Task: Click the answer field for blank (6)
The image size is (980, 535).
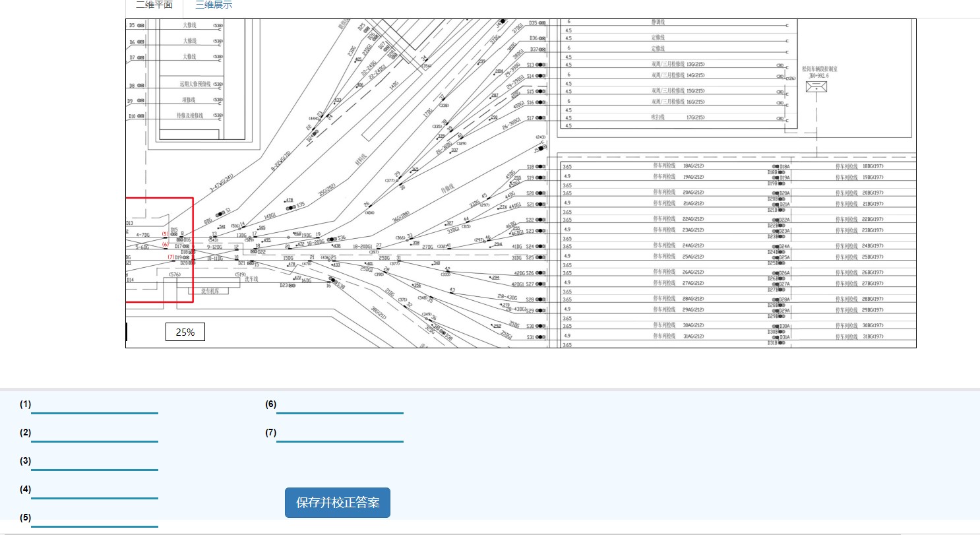Action: (x=340, y=405)
